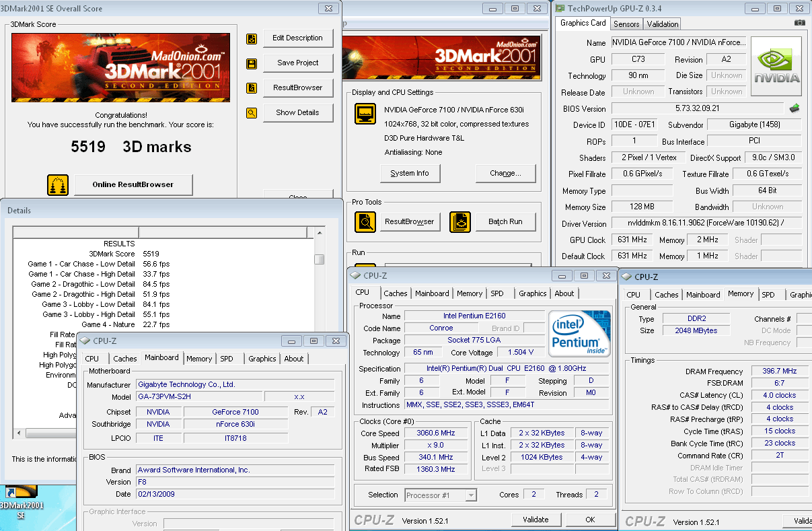Open the Caches tab in CPU-Z CPU window
812x531 pixels.
click(x=396, y=293)
